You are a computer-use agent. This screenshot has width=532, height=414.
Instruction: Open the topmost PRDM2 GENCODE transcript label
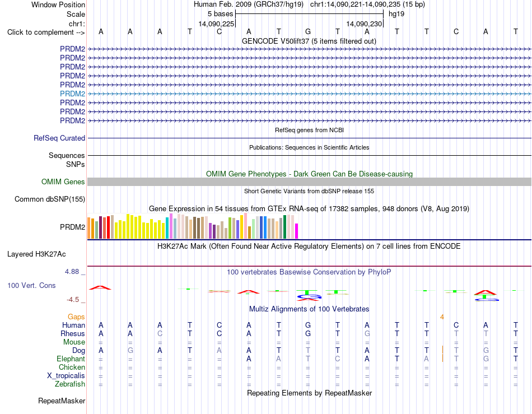pos(72,49)
